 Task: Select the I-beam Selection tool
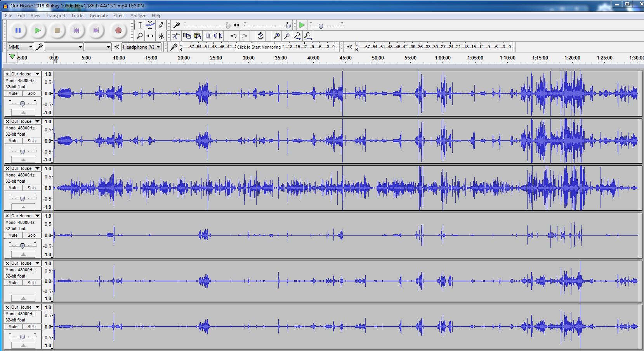tap(140, 25)
